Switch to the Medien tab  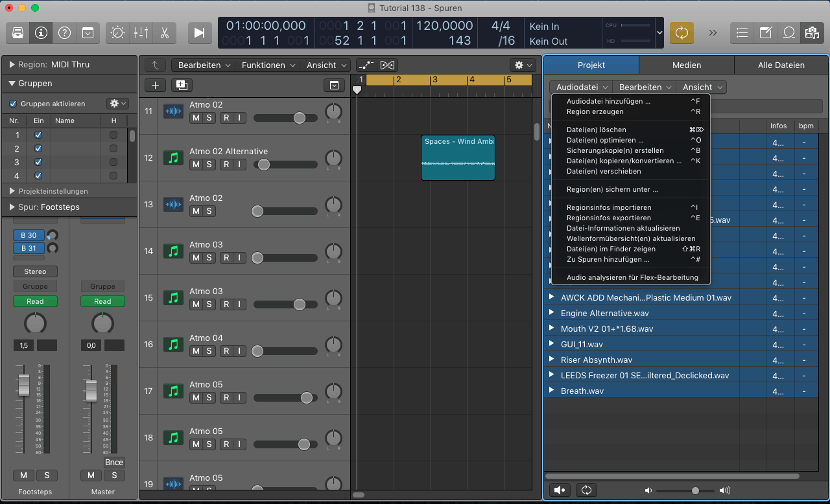click(686, 65)
